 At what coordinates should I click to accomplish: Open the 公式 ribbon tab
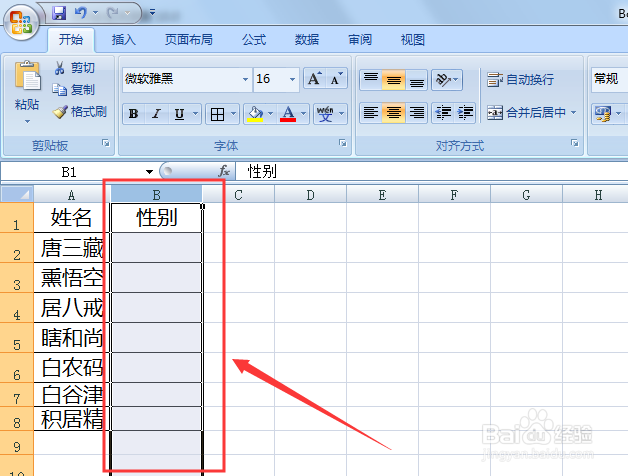(254, 40)
